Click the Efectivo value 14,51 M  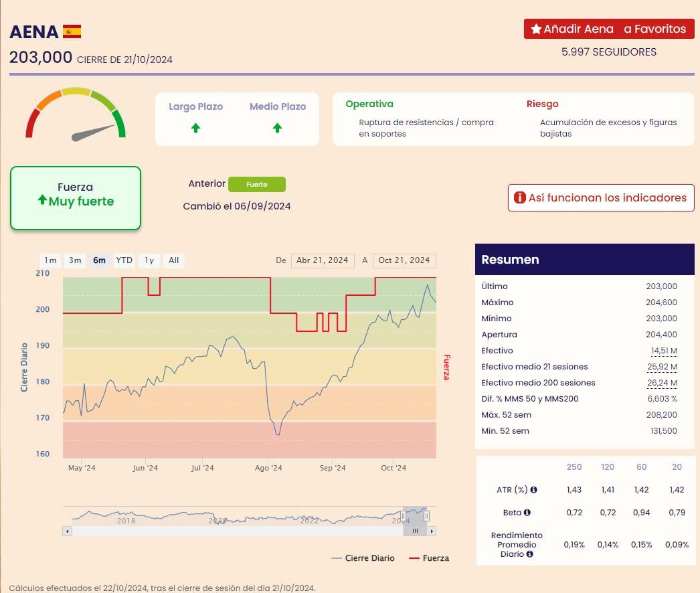click(x=664, y=351)
